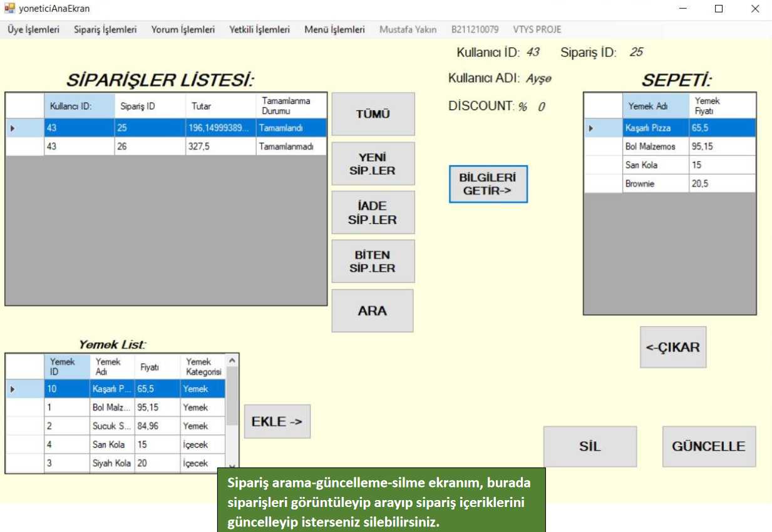Viewport: 772px width, 532px height.
Task: Show completed orders with BİTEN SİP.LER
Action: pos(373,262)
